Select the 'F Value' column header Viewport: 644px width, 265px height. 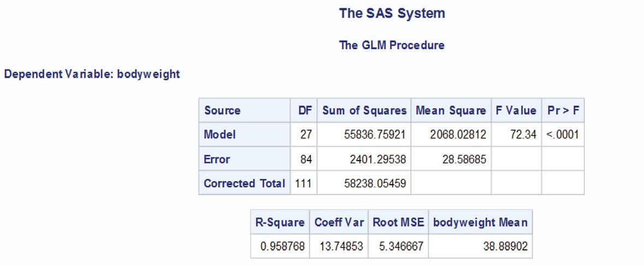[x=516, y=111]
